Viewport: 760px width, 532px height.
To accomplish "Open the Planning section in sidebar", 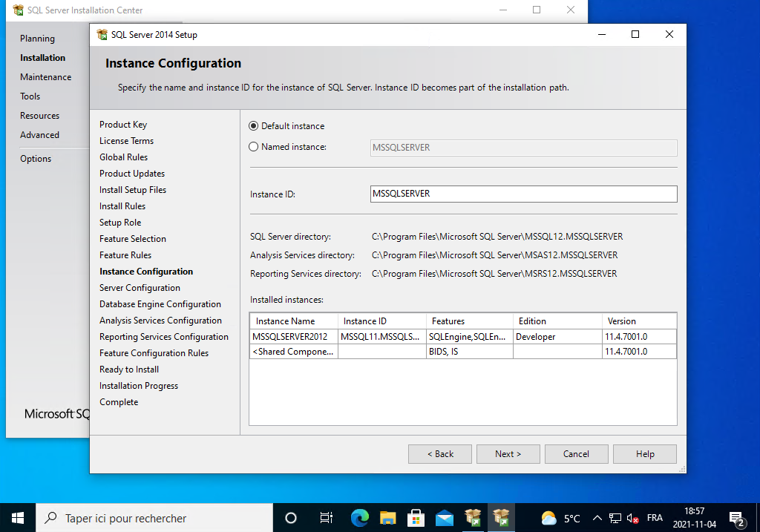I will click(x=37, y=39).
